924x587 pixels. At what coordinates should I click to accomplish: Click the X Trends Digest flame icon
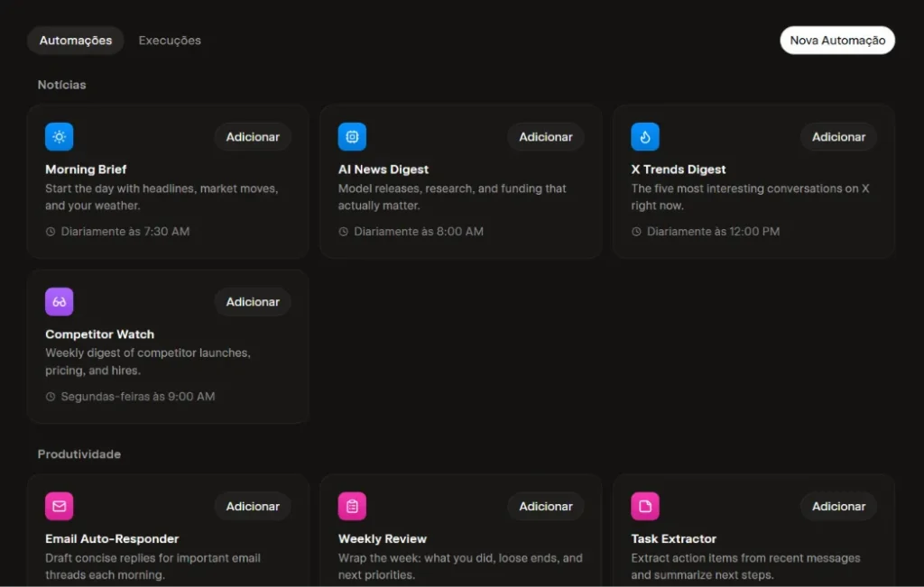644,136
